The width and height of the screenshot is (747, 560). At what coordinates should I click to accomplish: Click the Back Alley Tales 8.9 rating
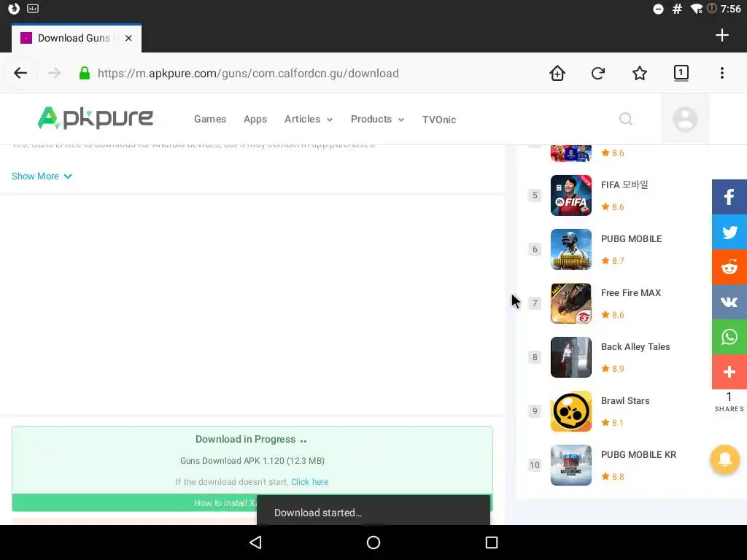point(612,368)
